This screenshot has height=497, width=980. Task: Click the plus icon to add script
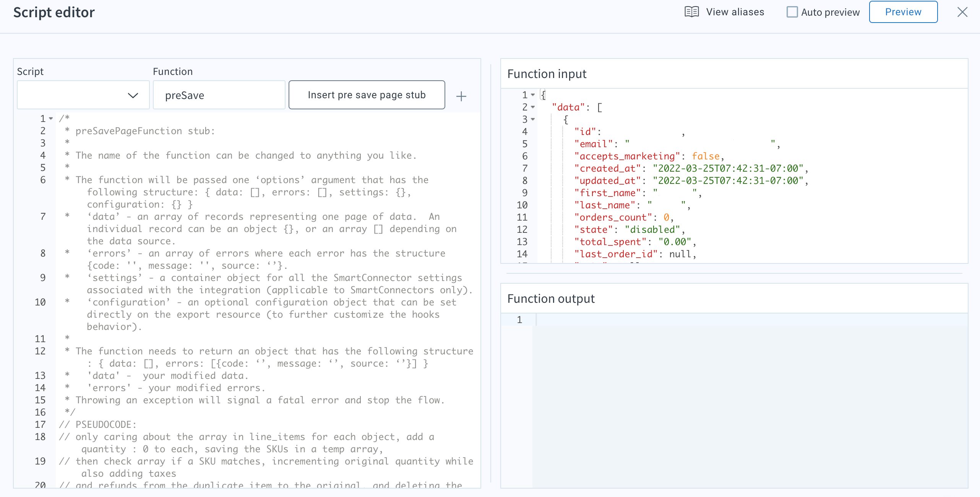coord(461,96)
